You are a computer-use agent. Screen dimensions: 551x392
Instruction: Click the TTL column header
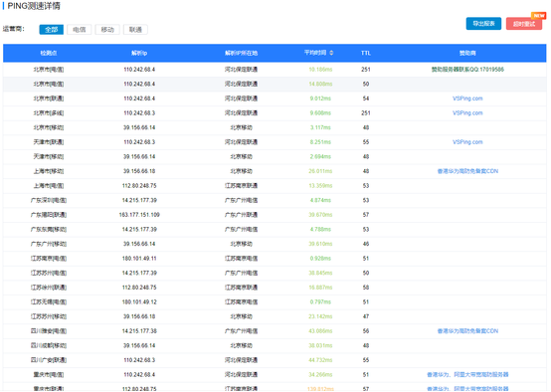366,53
